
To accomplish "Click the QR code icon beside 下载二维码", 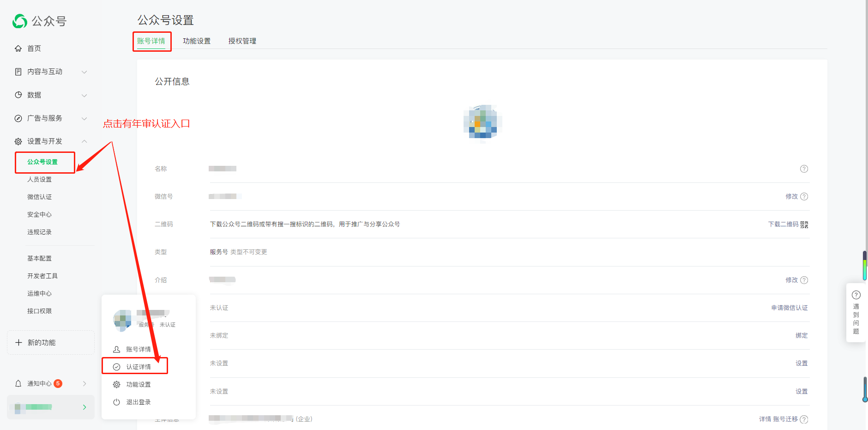I will pos(804,224).
